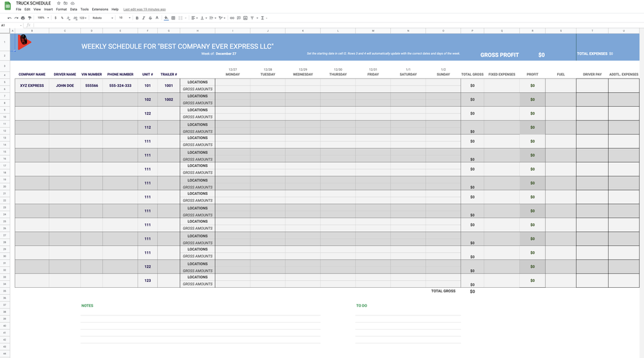Open the Extensions menu

click(x=100, y=10)
